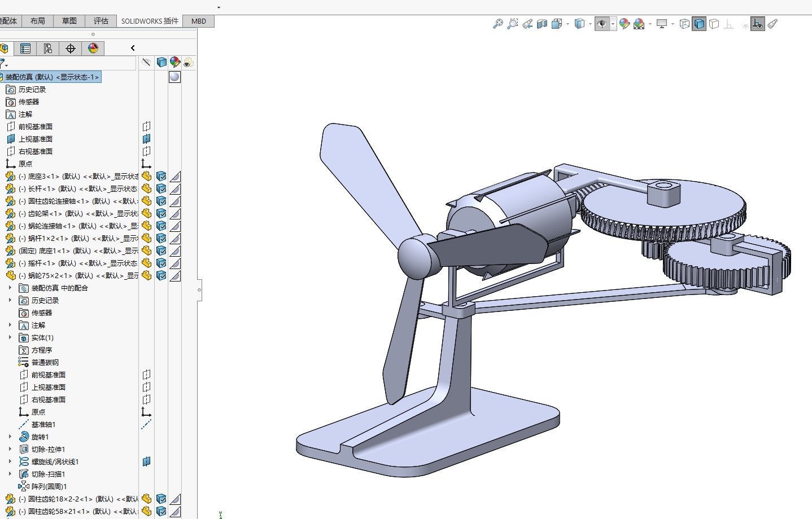The height and width of the screenshot is (519, 812).
Task: Select root 装配仿真 (默认) node
Action: click(x=51, y=77)
